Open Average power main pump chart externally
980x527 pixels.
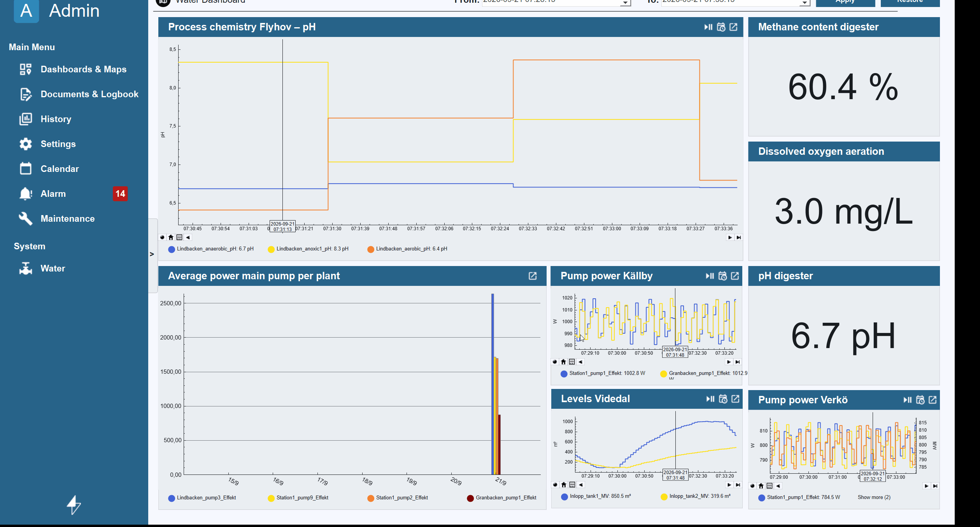tap(533, 276)
